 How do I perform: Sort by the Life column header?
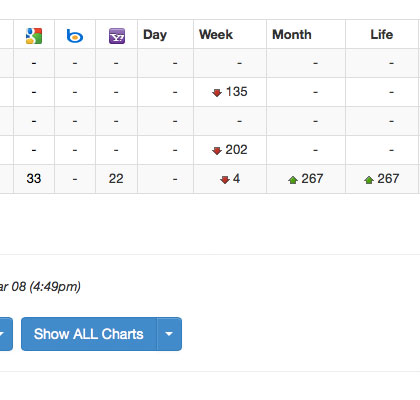(x=382, y=35)
